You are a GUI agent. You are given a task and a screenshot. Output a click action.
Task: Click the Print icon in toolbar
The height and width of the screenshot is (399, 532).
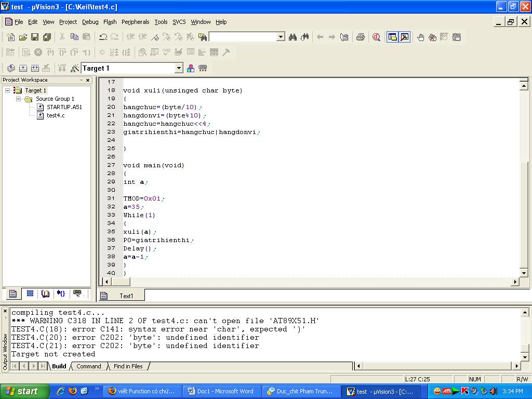361,37
